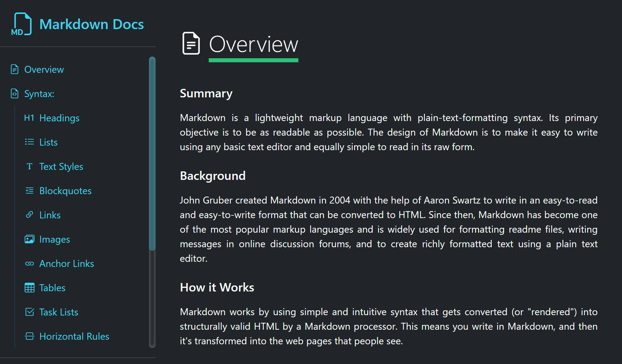Click the Tables grid icon
622x364 pixels.
coord(29,288)
